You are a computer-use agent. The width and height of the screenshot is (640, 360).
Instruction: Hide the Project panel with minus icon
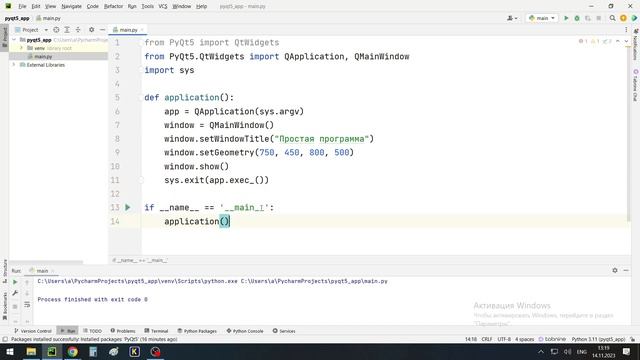[x=102, y=30]
